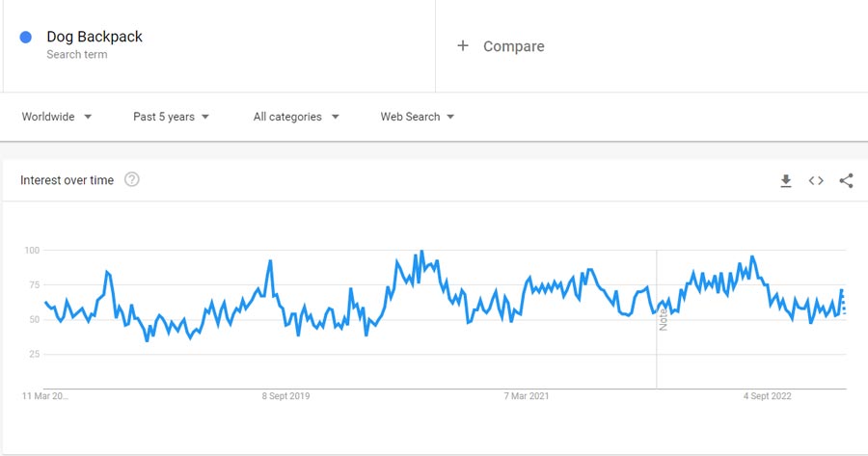Click the dotted line end of chart
This screenshot has width=868, height=456.
844,306
